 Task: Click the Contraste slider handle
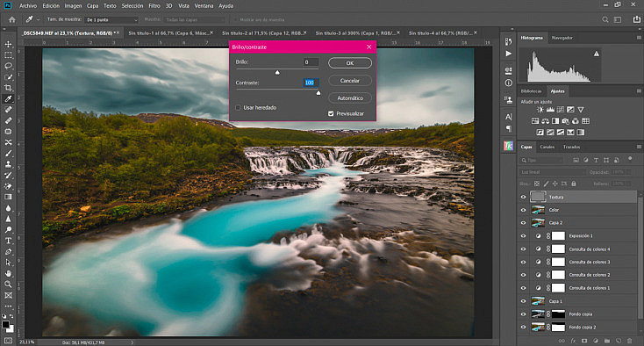318,93
